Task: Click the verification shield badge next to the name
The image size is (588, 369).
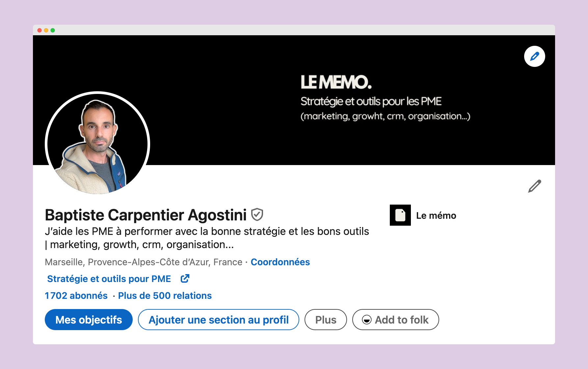Action: pyautogui.click(x=257, y=215)
